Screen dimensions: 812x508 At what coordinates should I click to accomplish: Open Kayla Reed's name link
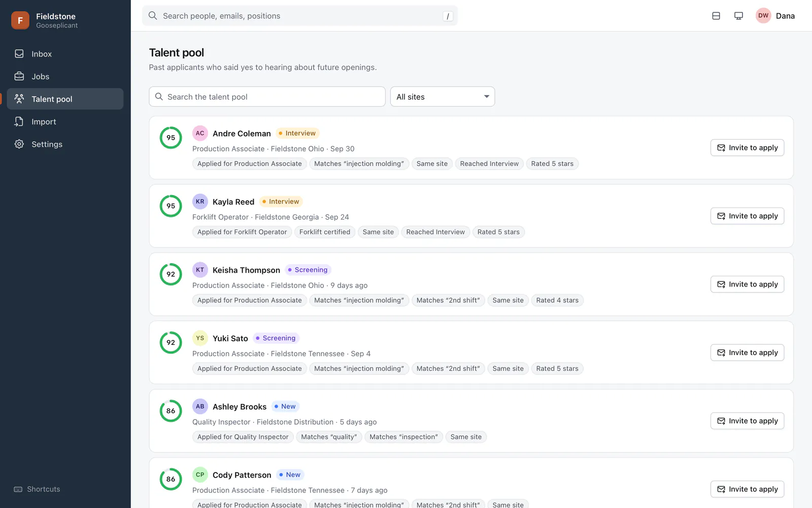233,202
